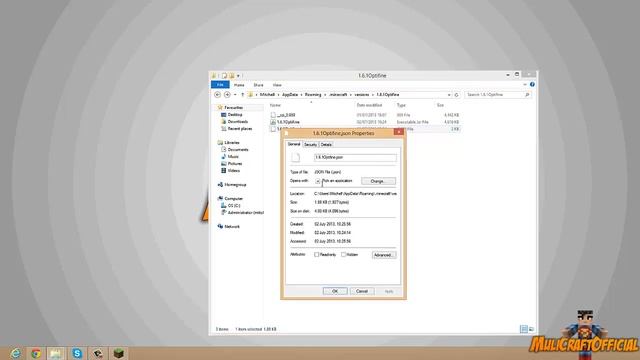Open Documents library

pos(238,150)
